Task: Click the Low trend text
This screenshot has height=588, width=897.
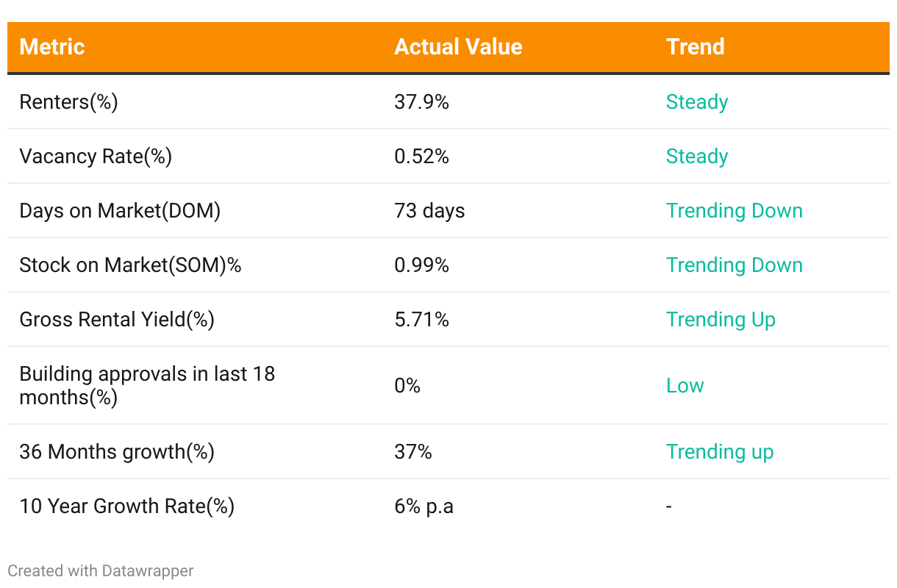Action: tap(685, 386)
